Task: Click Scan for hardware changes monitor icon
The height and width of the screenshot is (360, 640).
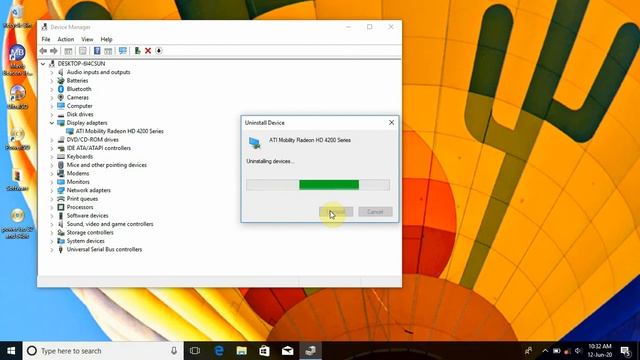Action: click(122, 51)
